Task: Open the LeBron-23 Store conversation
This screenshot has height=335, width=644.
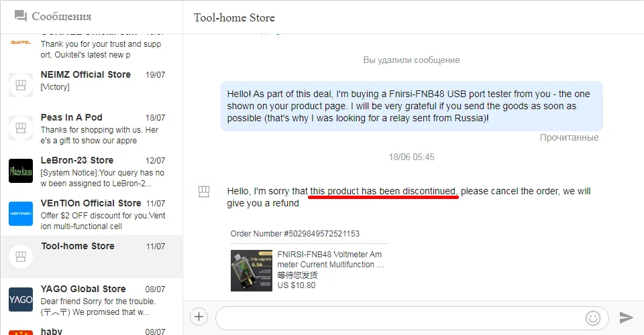Action: [92, 171]
